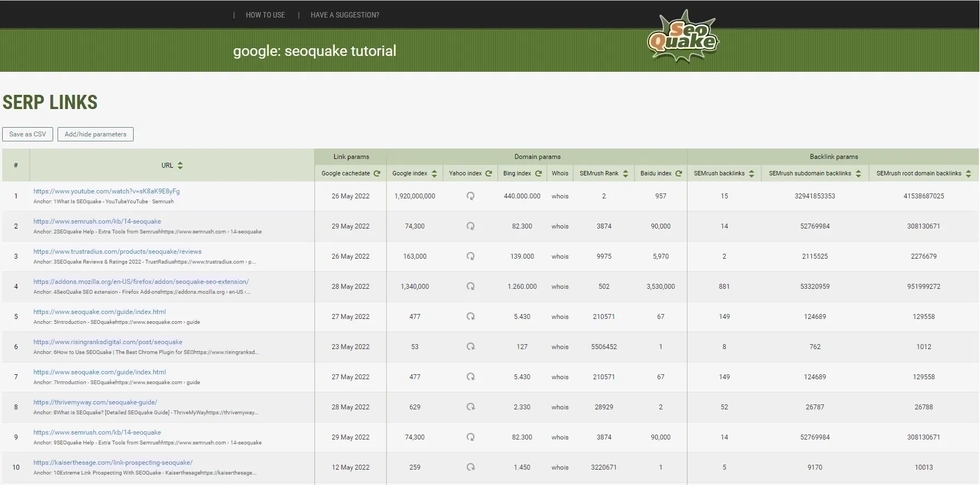The height and width of the screenshot is (485, 980).
Task: Click subdomain backlinks value 32941853353
Action: (815, 196)
